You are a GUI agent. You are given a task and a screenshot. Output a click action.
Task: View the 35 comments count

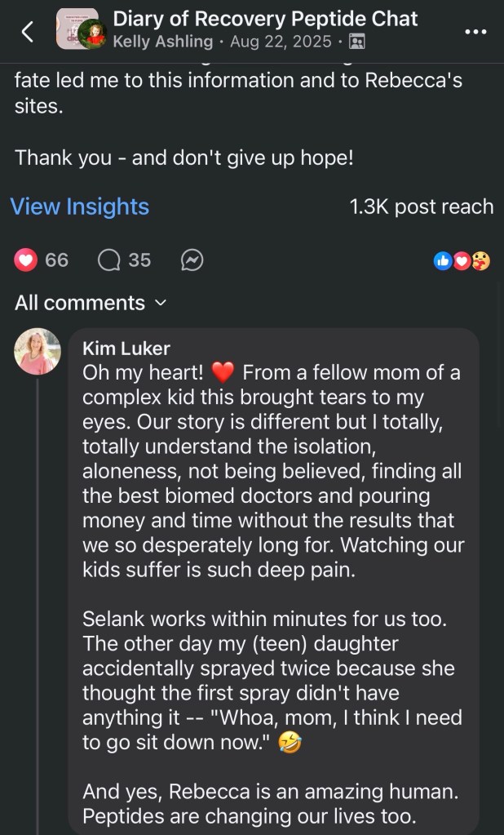139,260
